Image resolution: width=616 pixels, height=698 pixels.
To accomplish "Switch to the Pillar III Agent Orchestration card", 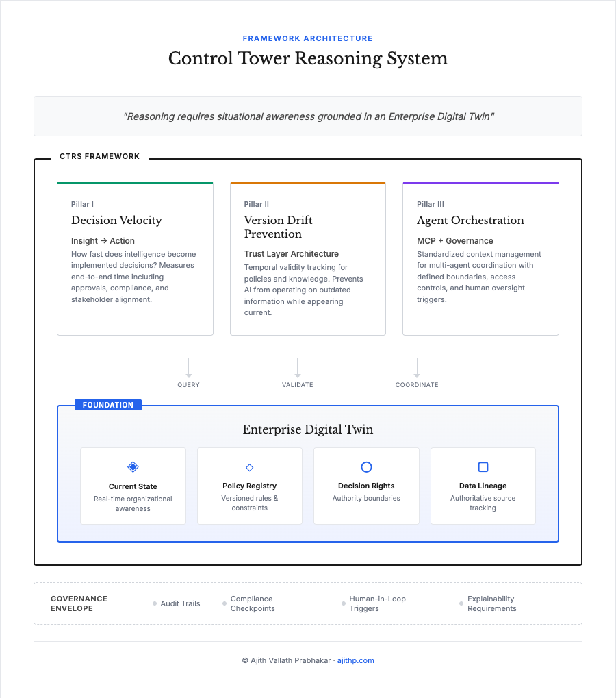I will point(480,258).
